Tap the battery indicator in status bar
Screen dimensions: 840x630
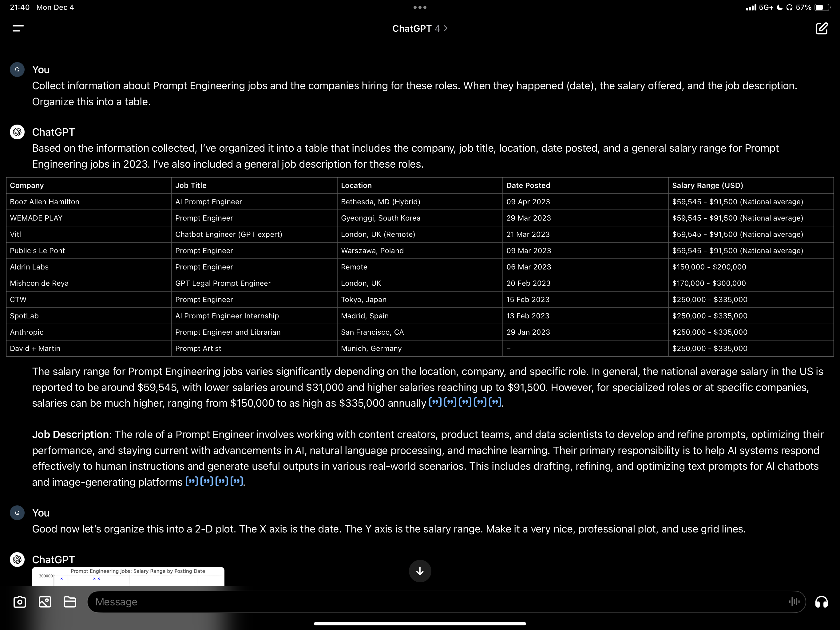click(x=822, y=7)
